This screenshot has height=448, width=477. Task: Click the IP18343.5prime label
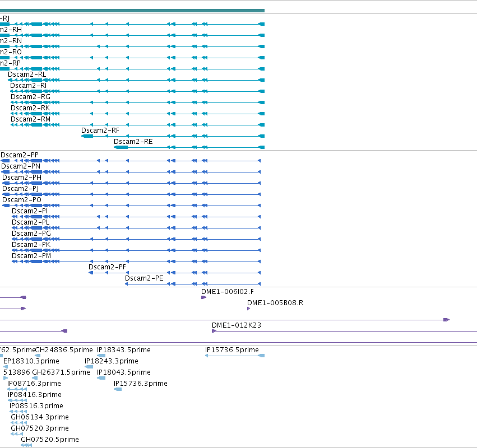[124, 351]
